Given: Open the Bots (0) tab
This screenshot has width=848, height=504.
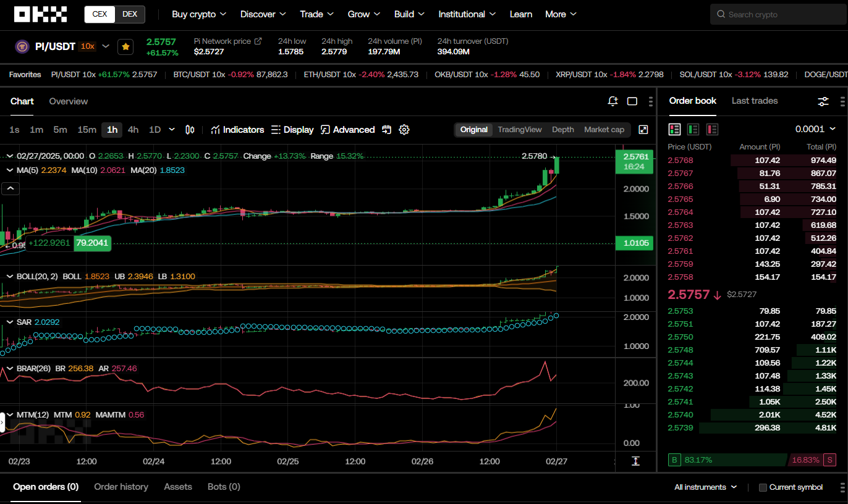Looking at the screenshot, I should 224,487.
